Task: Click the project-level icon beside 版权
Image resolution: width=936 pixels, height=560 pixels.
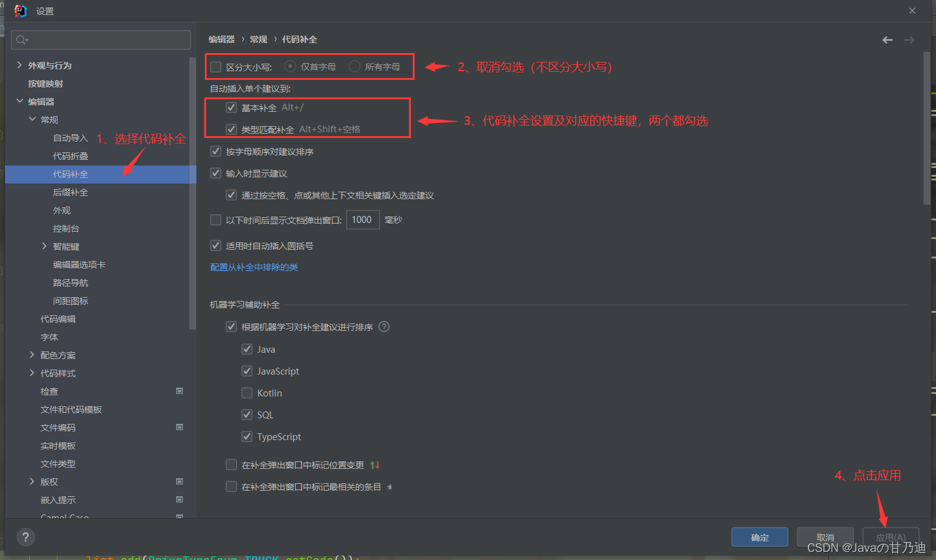Action: (x=180, y=481)
